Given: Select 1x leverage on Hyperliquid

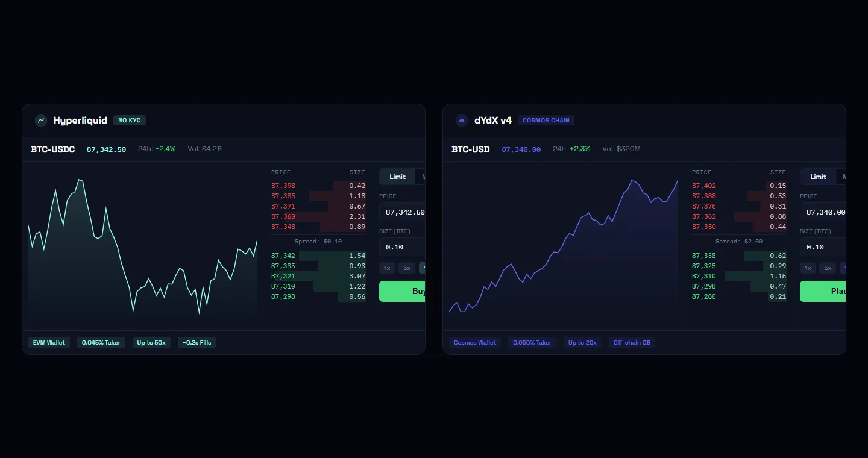Looking at the screenshot, I should pos(386,268).
